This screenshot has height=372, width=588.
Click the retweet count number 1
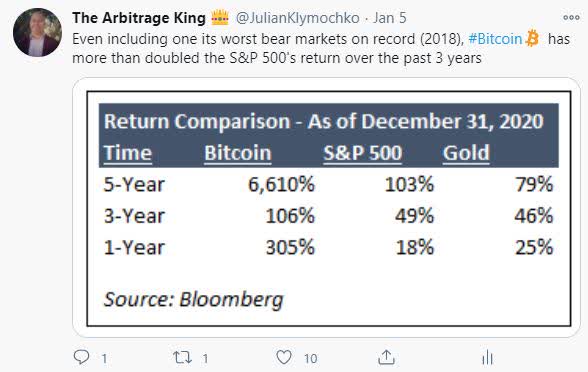(x=205, y=358)
